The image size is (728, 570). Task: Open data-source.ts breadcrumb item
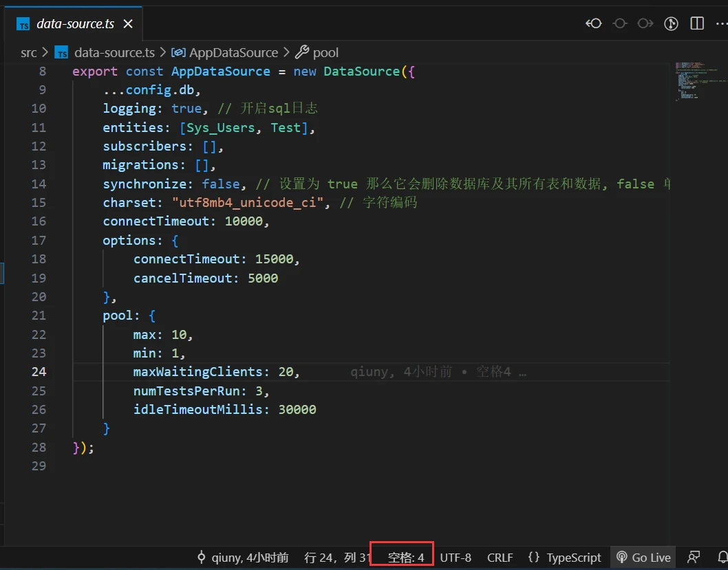[114, 52]
